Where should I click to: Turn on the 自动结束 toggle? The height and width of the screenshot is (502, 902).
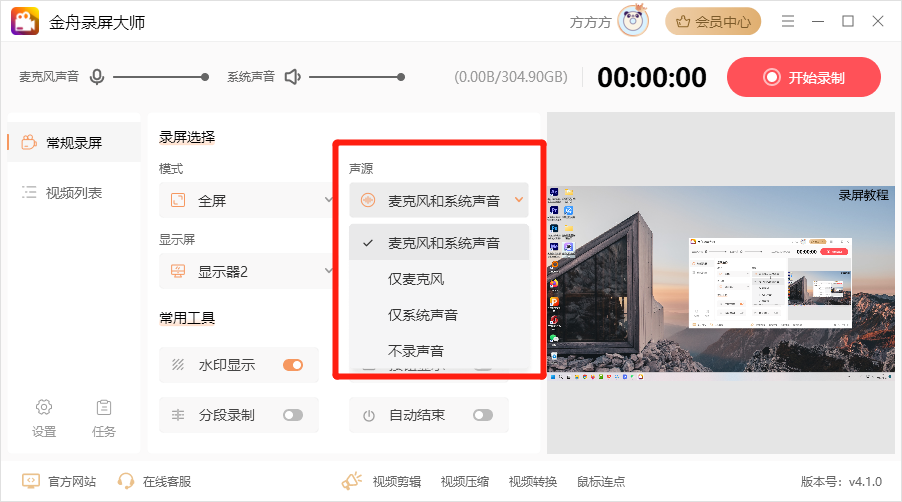click(x=483, y=415)
